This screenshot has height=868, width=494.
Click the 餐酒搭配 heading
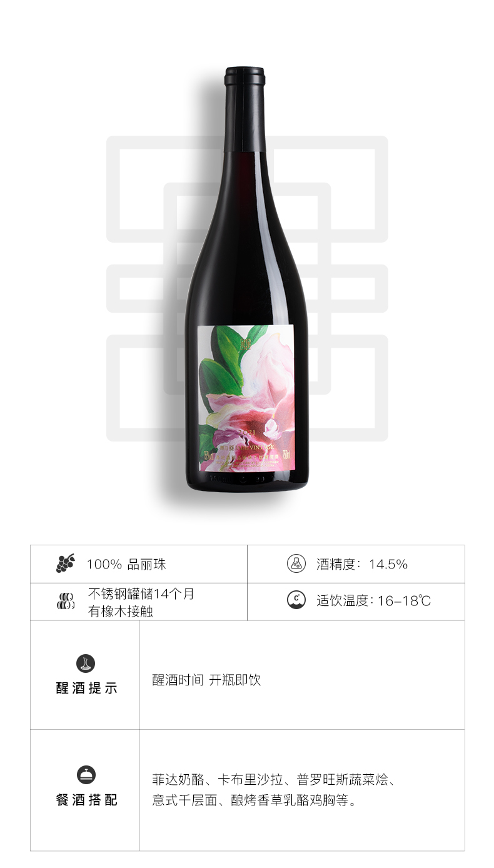click(86, 800)
